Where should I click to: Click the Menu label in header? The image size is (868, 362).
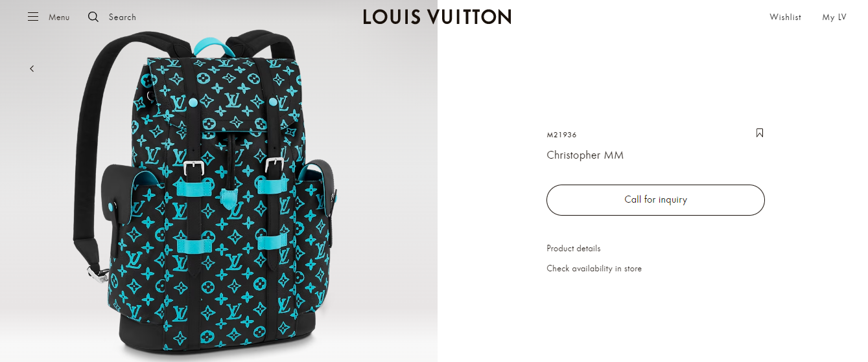click(59, 17)
